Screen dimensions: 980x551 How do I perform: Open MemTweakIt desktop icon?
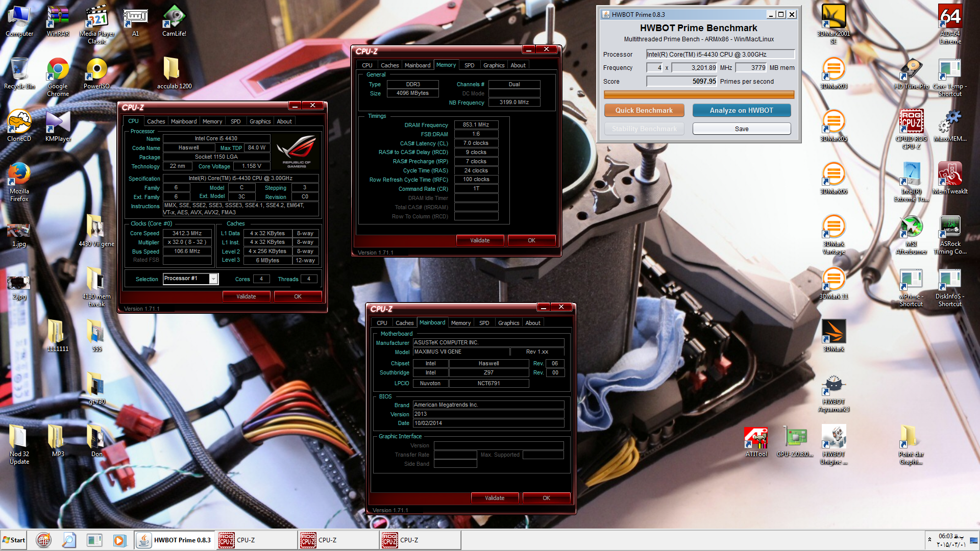[x=950, y=178]
